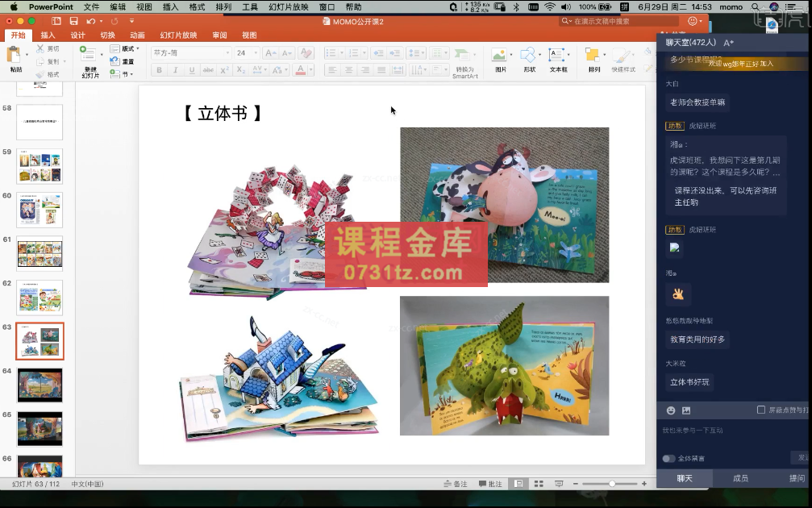Open the 文件 menu in menu bar
The width and height of the screenshot is (812, 508).
point(91,6)
